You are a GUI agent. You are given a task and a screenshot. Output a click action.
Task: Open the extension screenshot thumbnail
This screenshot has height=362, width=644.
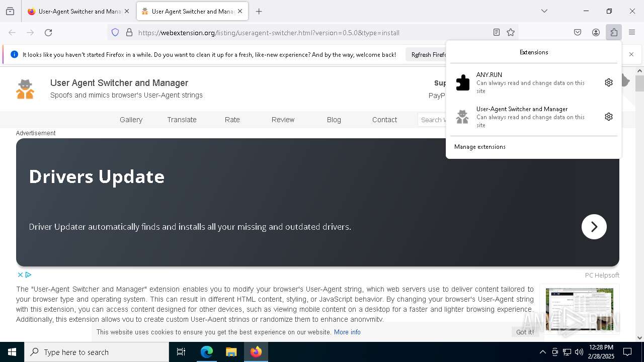click(579, 309)
